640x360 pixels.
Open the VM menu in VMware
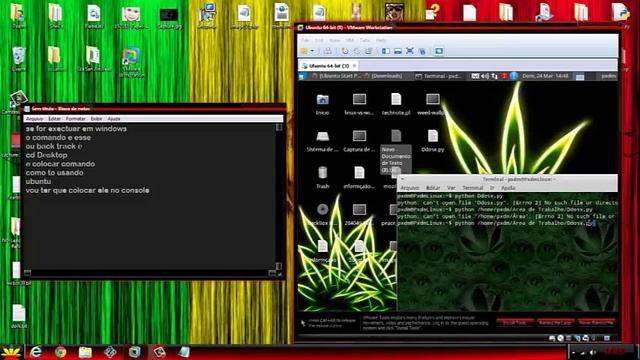350,40
